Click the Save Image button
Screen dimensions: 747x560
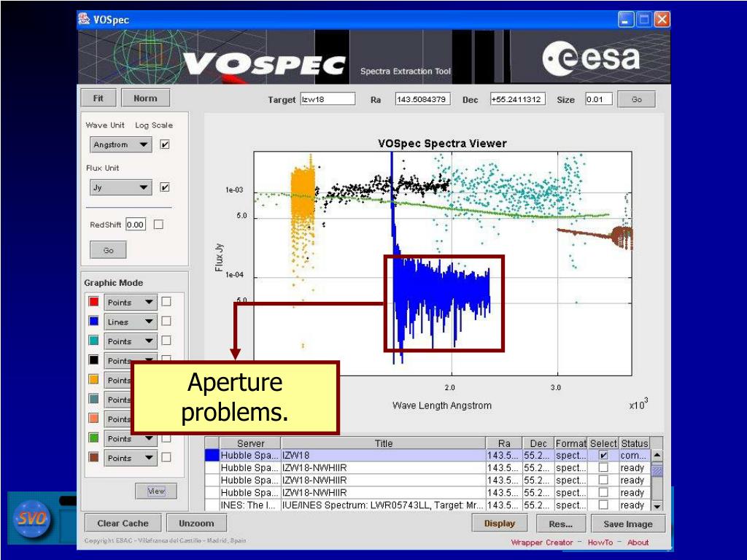tap(628, 524)
